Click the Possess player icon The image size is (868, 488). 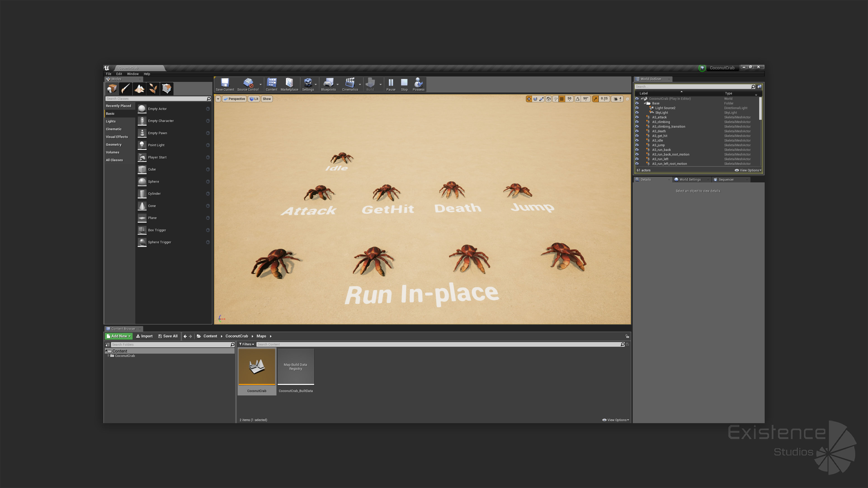(x=418, y=83)
